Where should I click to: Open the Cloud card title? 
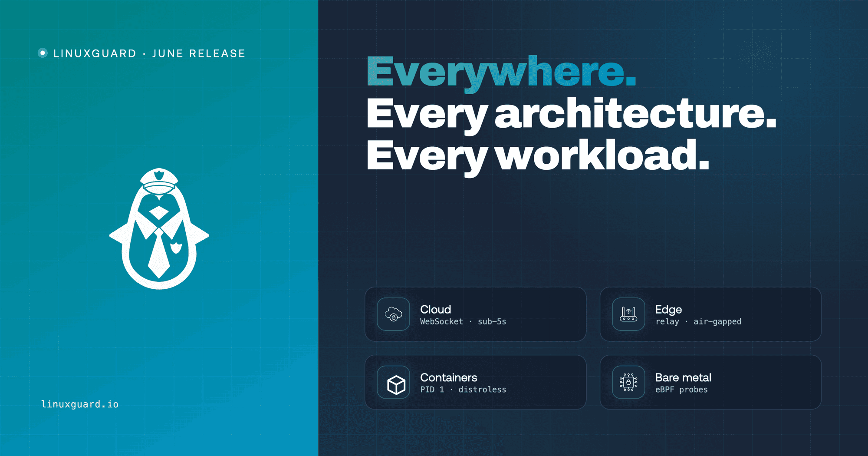coord(435,309)
